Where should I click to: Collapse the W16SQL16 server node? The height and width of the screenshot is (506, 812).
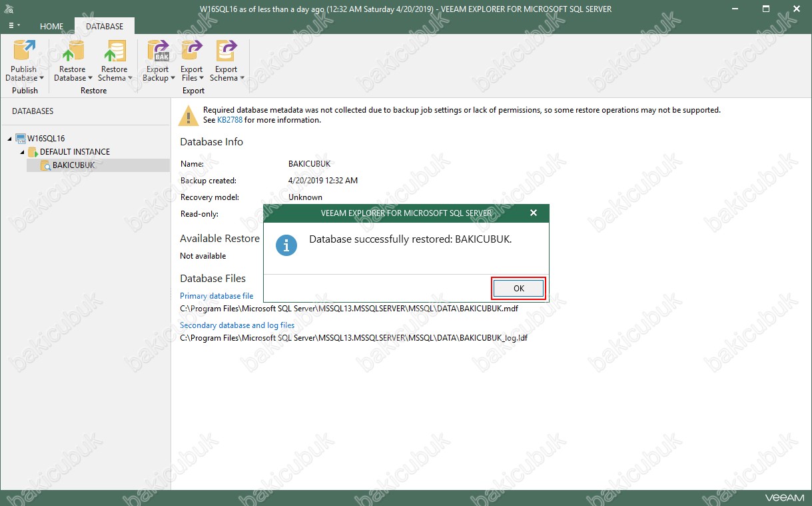click(x=10, y=139)
